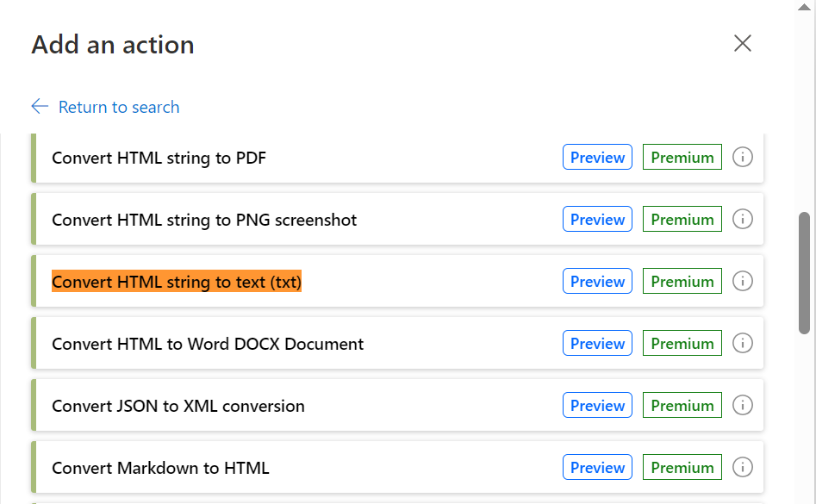Open info for Convert JSON to XML conversion
This screenshot has height=504, width=816.
click(743, 405)
